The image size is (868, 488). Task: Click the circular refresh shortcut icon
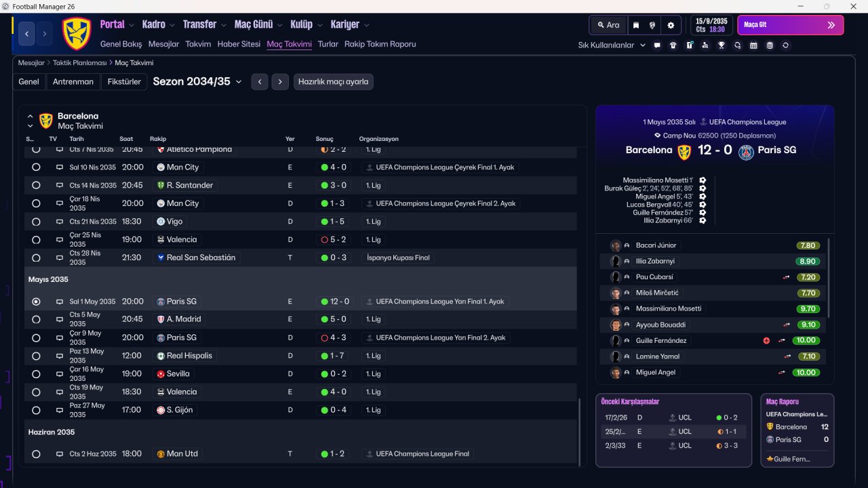[x=785, y=45]
